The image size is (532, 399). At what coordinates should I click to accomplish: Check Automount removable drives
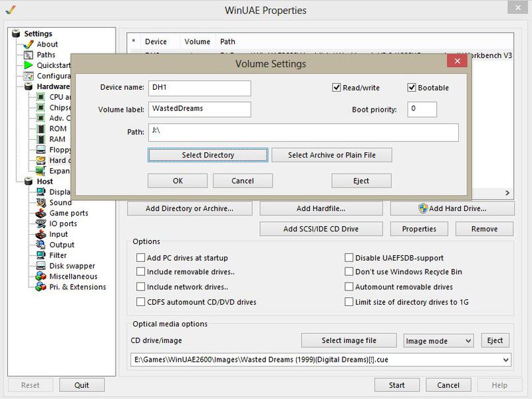pos(348,287)
